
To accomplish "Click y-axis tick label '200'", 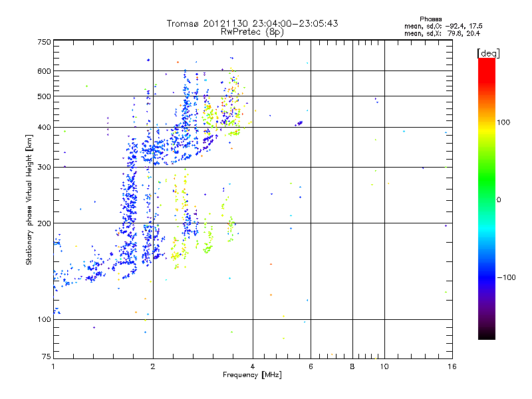I will [44, 223].
